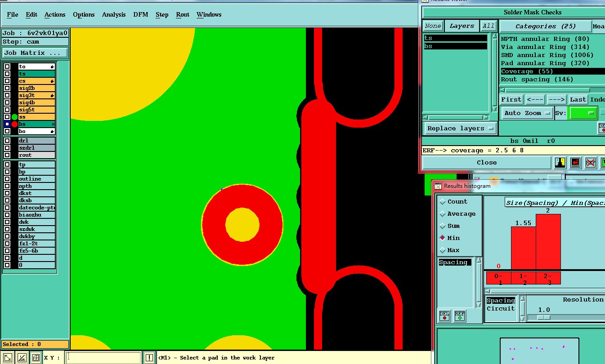Click the Categories (25) header button
The image size is (605, 364).
pos(545,27)
